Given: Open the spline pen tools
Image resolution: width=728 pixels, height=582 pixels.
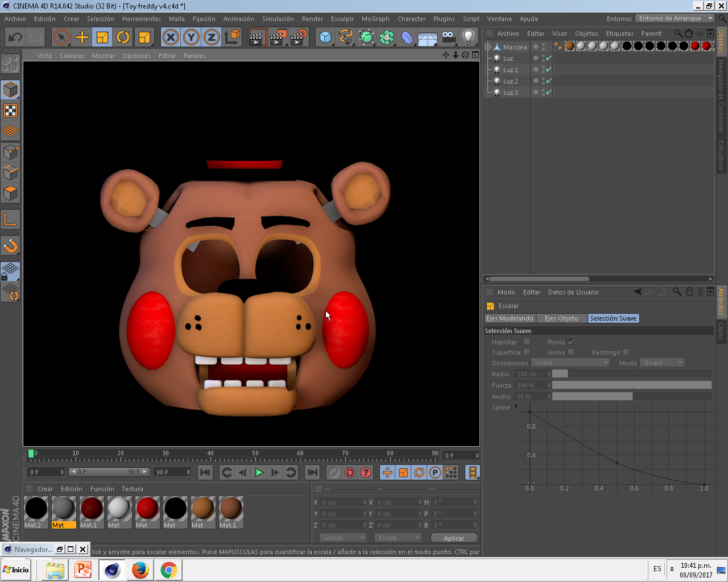Looking at the screenshot, I should click(346, 38).
